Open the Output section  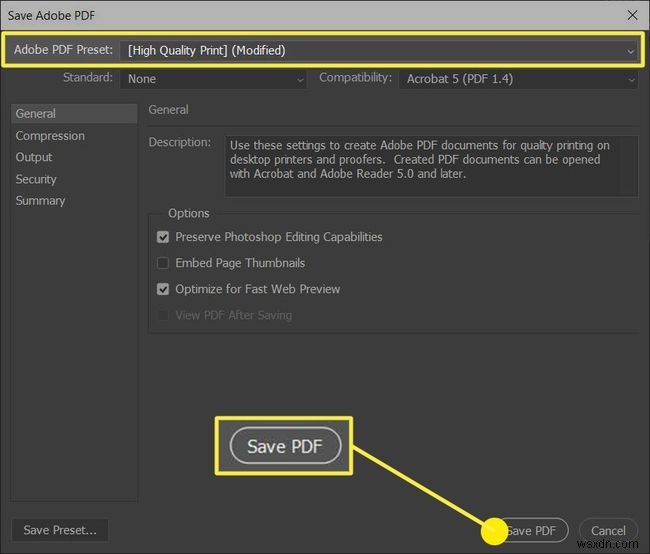[x=34, y=158]
